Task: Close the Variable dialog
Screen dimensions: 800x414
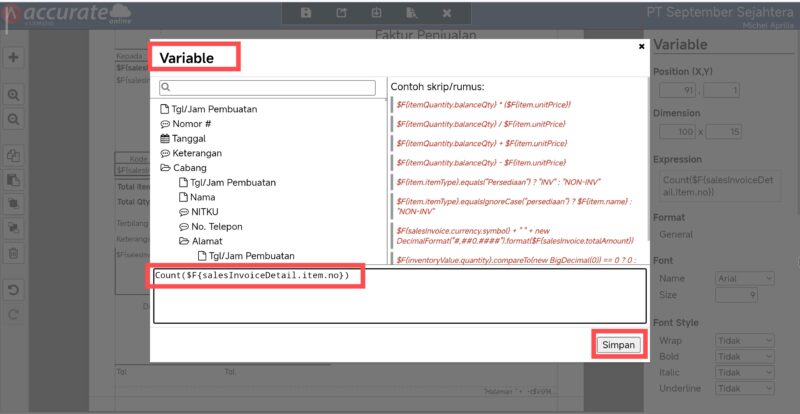Action: [641, 46]
